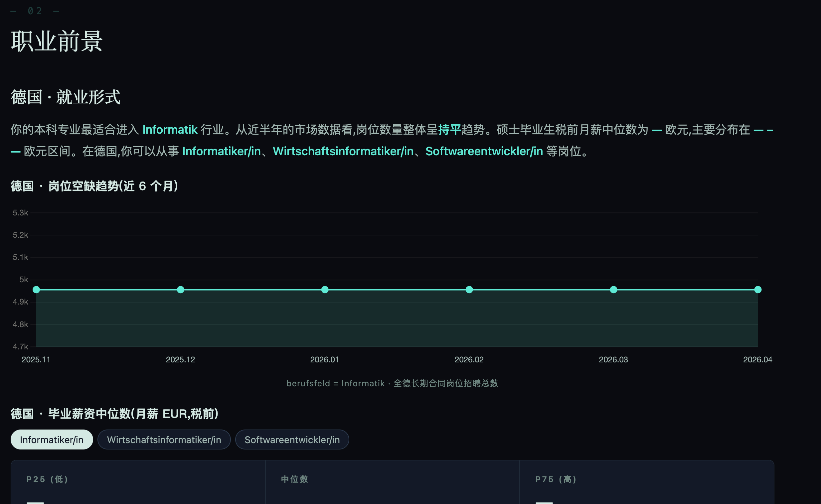Select the 2026.02 chart data point

pyautogui.click(x=469, y=290)
